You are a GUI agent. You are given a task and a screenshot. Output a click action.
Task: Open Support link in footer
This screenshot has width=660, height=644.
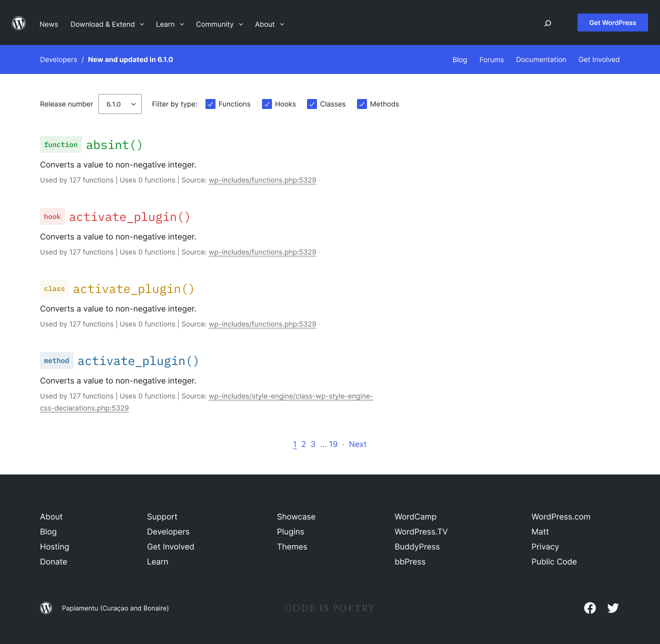(x=162, y=516)
